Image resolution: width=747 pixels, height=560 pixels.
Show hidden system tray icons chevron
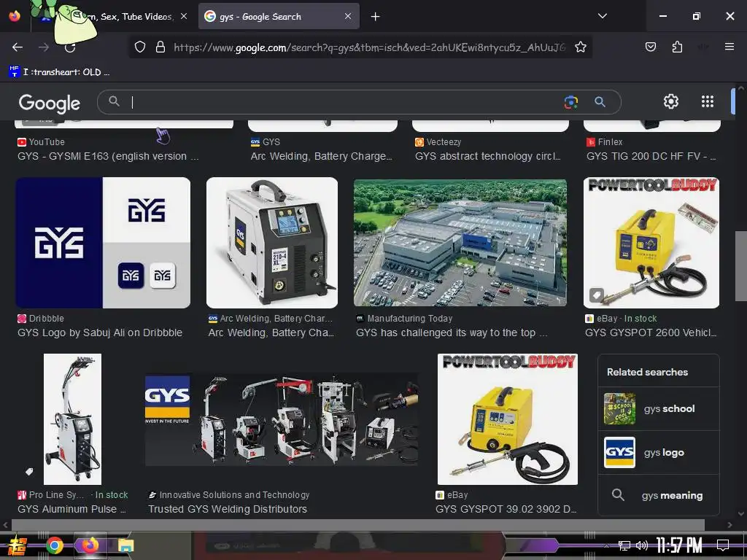point(606,545)
